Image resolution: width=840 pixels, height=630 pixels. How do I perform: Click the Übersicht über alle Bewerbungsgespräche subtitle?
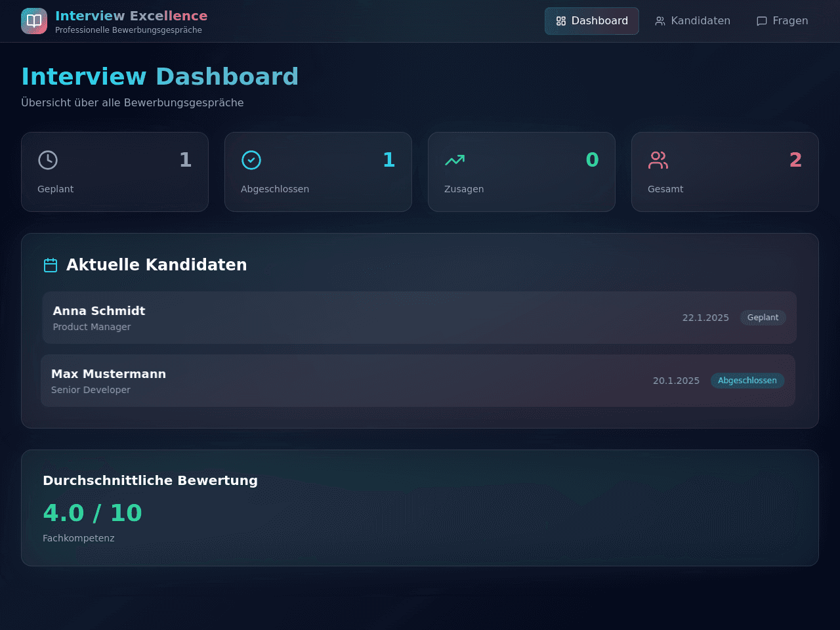[133, 103]
